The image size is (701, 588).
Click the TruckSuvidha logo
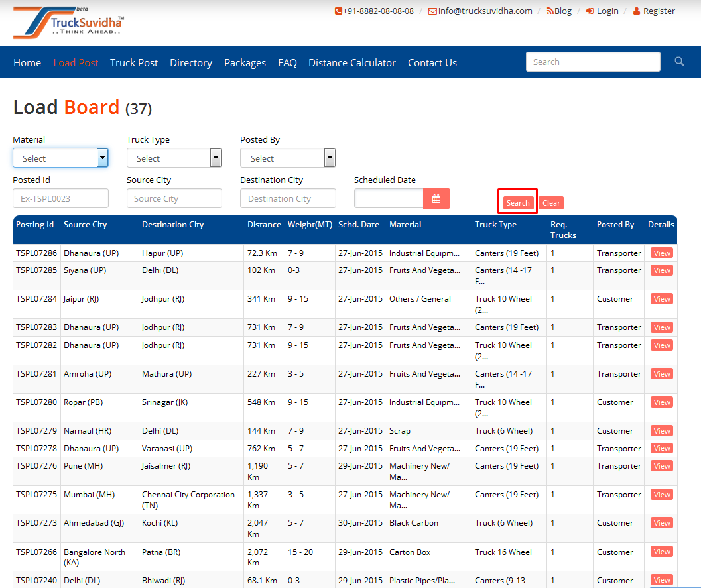pyautogui.click(x=68, y=23)
